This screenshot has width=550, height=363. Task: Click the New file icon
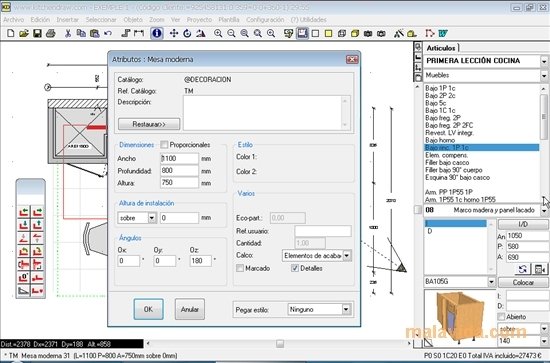[11, 34]
